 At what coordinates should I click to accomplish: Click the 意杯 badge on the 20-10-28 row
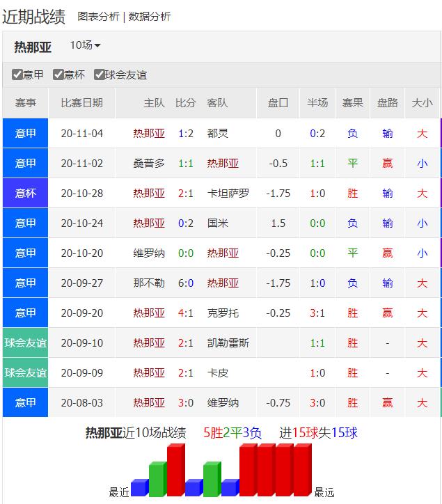(26, 194)
